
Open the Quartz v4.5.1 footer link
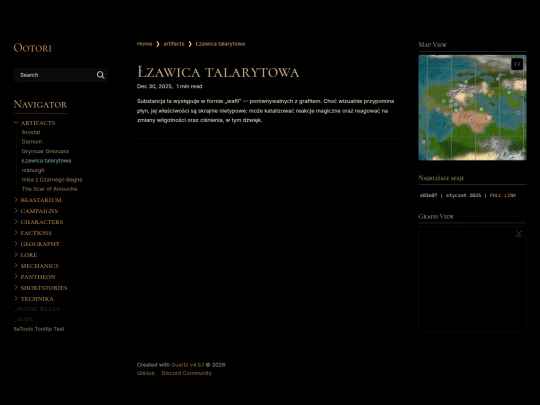188,365
